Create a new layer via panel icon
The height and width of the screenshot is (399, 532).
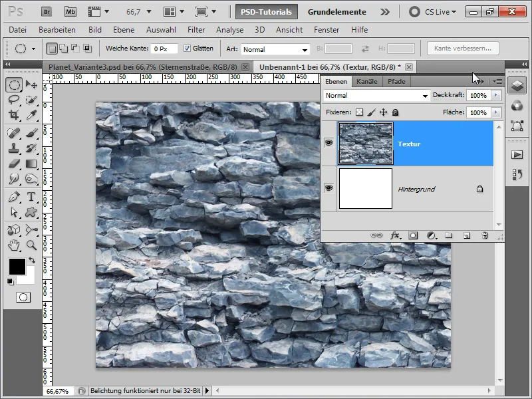pyautogui.click(x=467, y=235)
